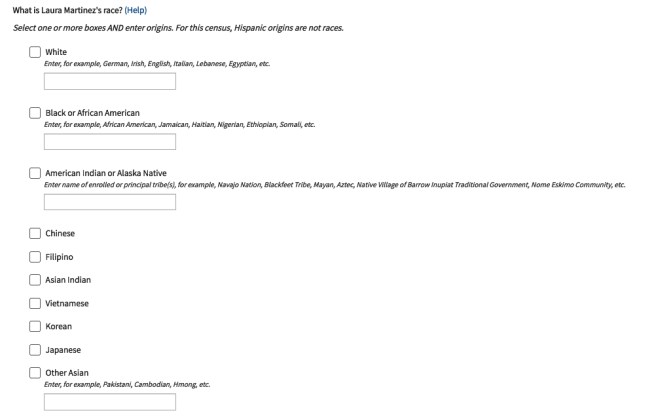Focus the Black or African American origin field

click(x=110, y=142)
